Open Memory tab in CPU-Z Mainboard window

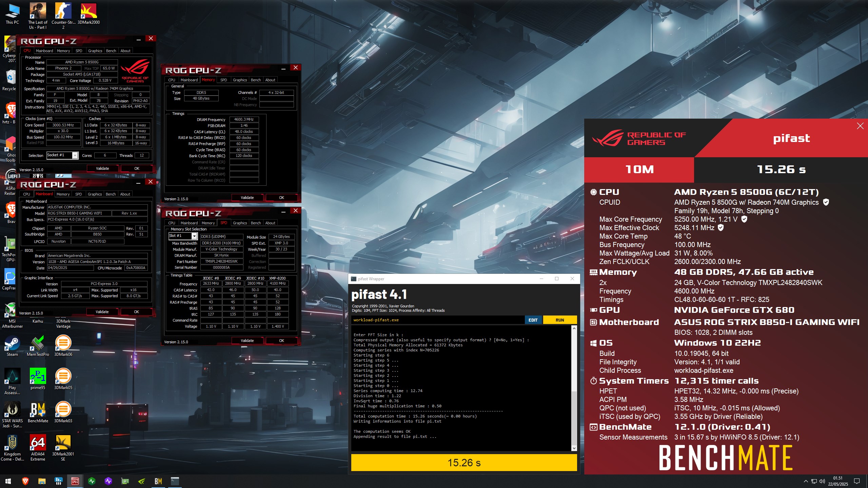click(63, 194)
